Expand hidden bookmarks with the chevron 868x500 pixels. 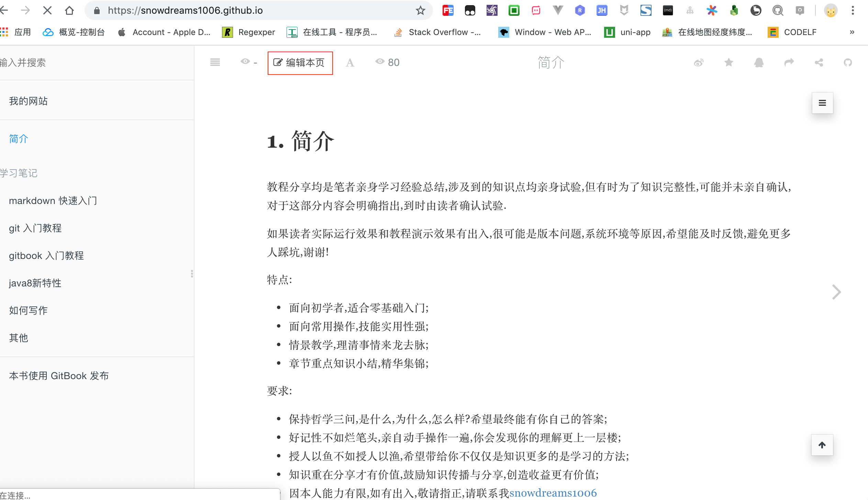[852, 32]
